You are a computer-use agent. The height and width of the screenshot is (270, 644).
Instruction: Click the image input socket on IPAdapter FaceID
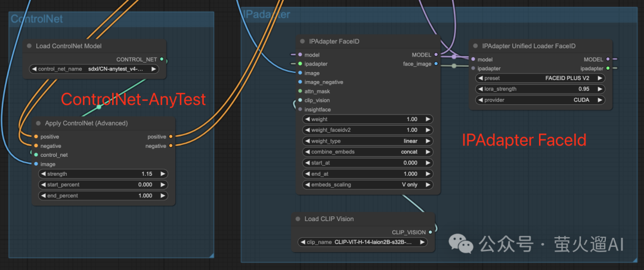click(300, 73)
